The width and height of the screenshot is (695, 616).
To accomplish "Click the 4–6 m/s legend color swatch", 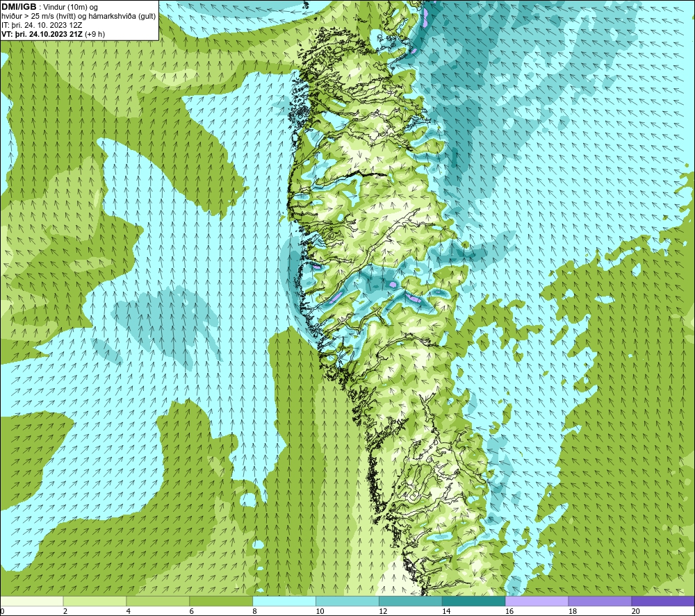I will coord(158,601).
